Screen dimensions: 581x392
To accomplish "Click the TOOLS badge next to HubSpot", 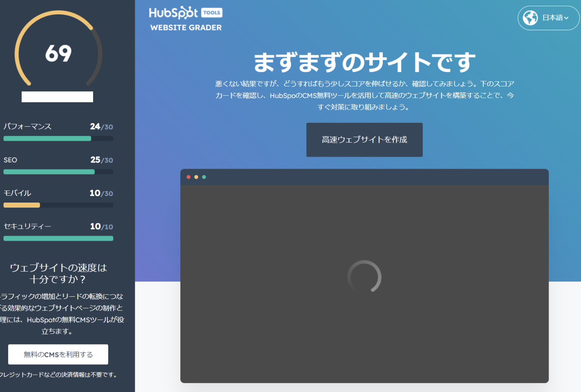I will click(212, 13).
